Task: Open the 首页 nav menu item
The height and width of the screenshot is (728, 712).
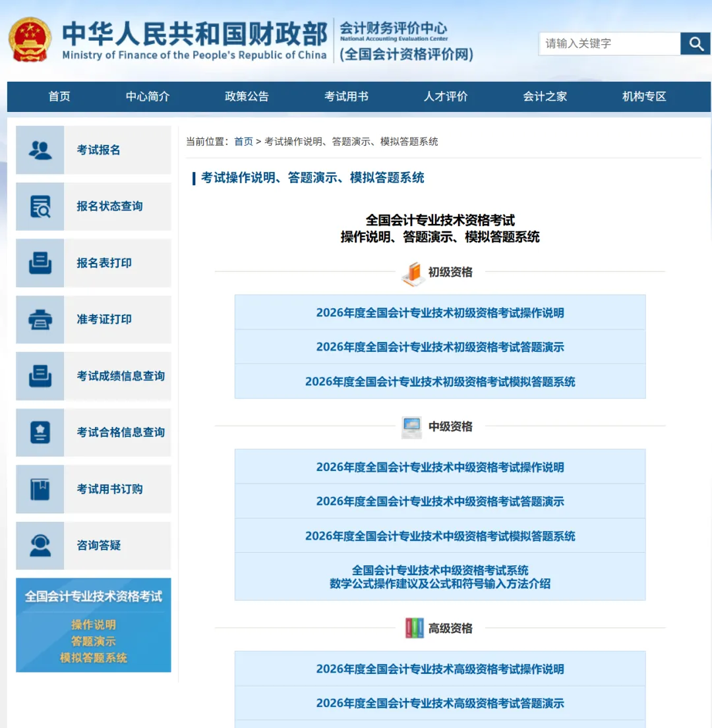Action: [59, 97]
